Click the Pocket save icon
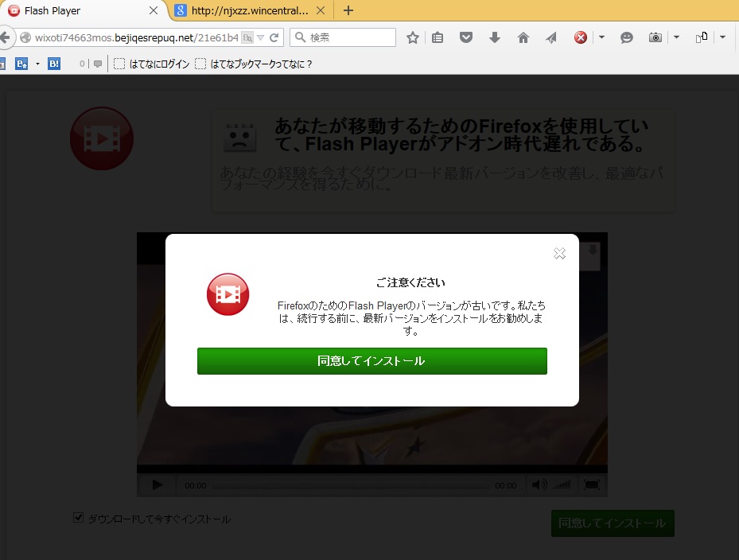This screenshot has width=739, height=560. click(x=466, y=37)
